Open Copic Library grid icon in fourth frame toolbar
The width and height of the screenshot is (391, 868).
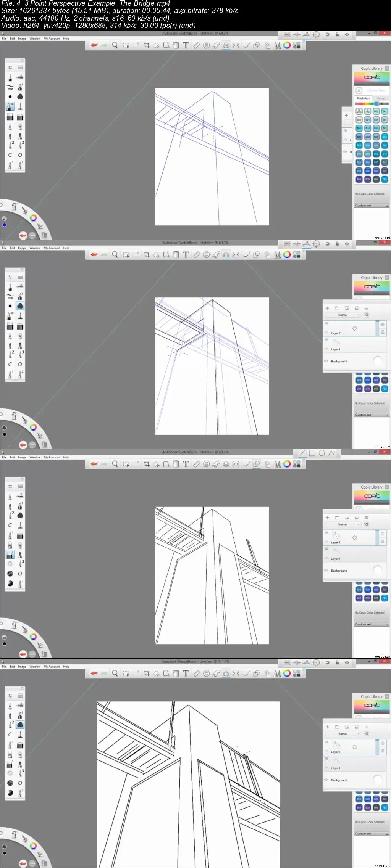point(297,674)
